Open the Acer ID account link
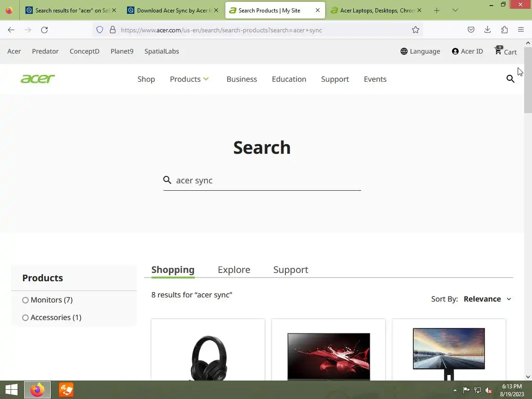This screenshot has width=532, height=399. (467, 51)
